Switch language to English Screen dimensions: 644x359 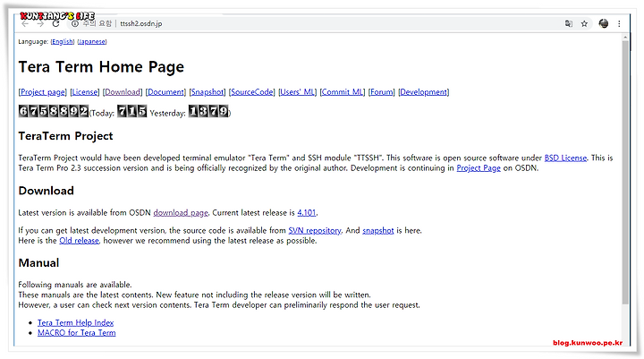click(63, 41)
